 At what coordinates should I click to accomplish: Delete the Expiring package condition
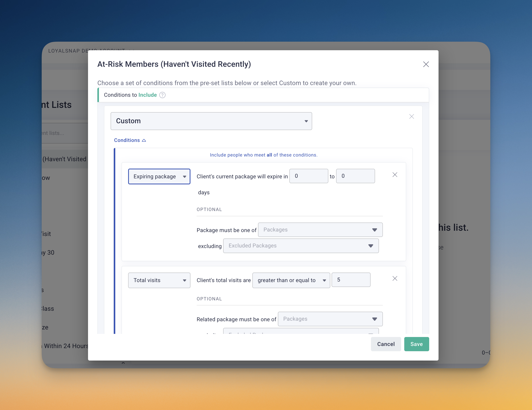pos(395,175)
